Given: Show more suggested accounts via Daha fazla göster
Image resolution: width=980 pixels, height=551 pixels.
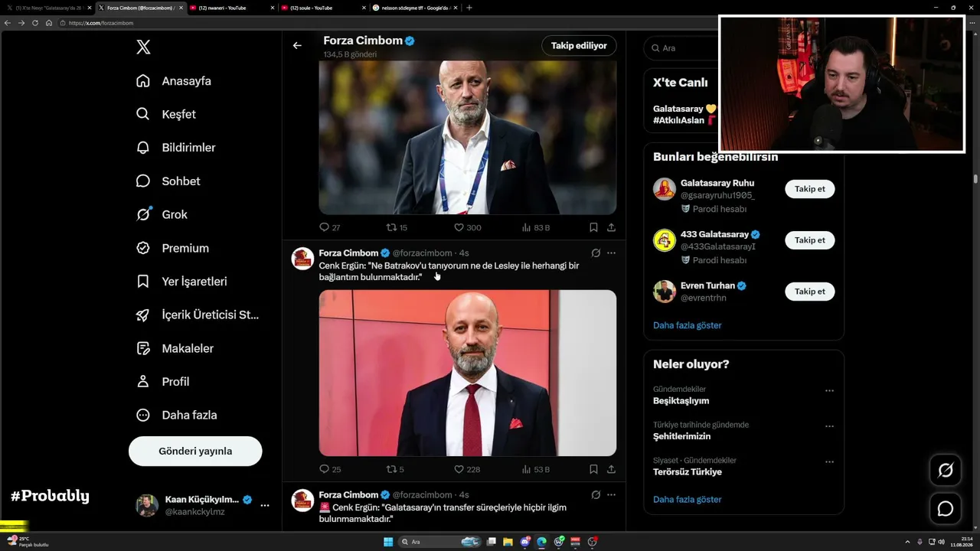Looking at the screenshot, I should pyautogui.click(x=688, y=325).
